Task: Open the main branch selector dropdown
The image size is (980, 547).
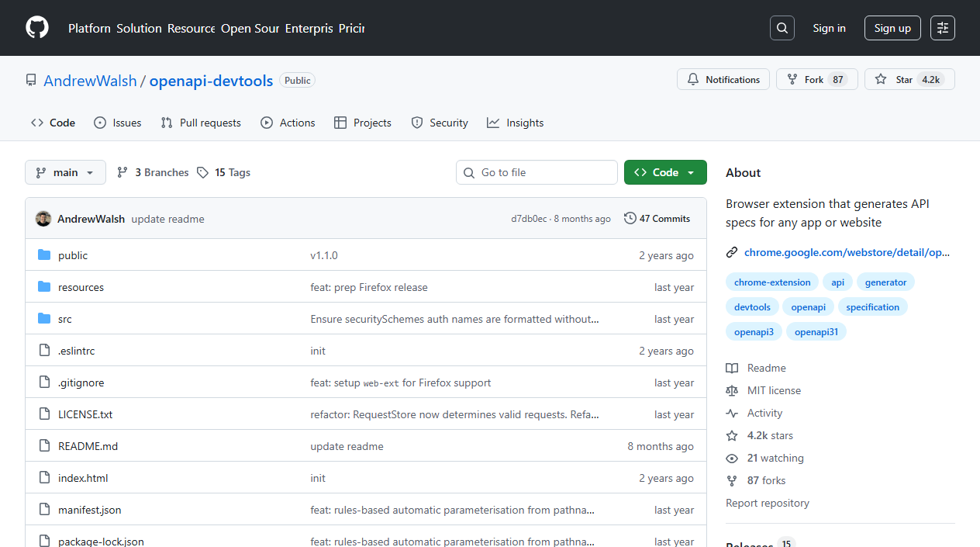Action: pyautogui.click(x=65, y=171)
